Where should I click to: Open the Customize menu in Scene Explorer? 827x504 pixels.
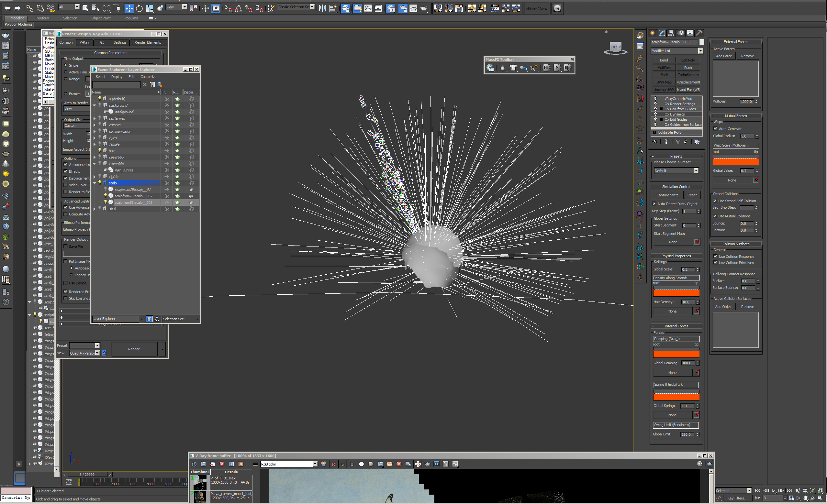(x=148, y=77)
